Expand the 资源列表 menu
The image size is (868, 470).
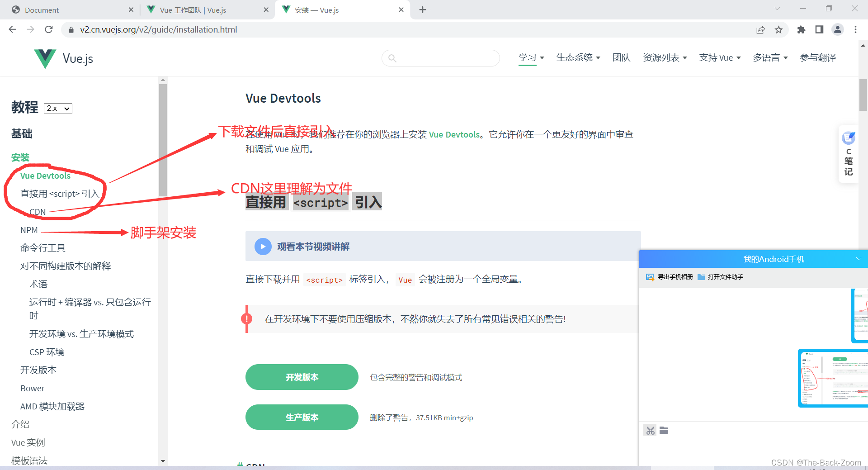click(665, 57)
